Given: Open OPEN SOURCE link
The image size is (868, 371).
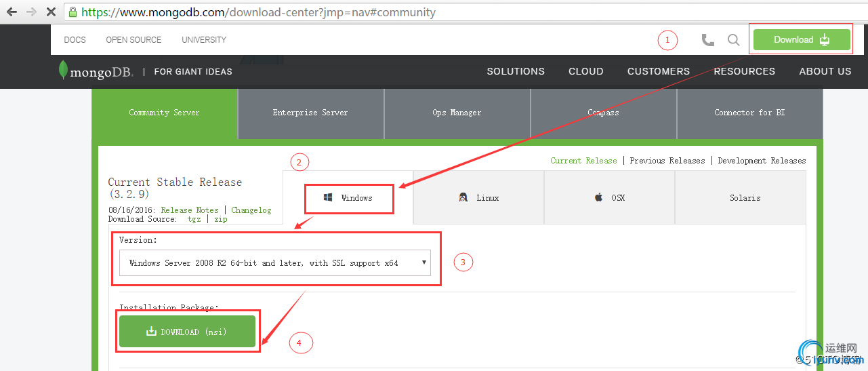Looking at the screenshot, I should point(133,40).
